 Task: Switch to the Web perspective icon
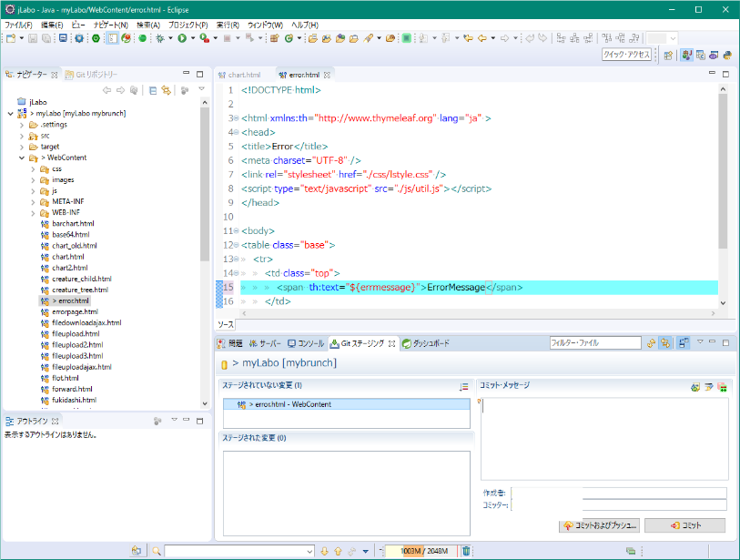point(714,56)
